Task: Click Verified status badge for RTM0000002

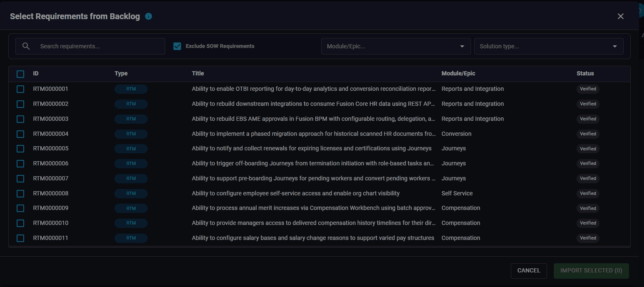Action: tap(588, 104)
